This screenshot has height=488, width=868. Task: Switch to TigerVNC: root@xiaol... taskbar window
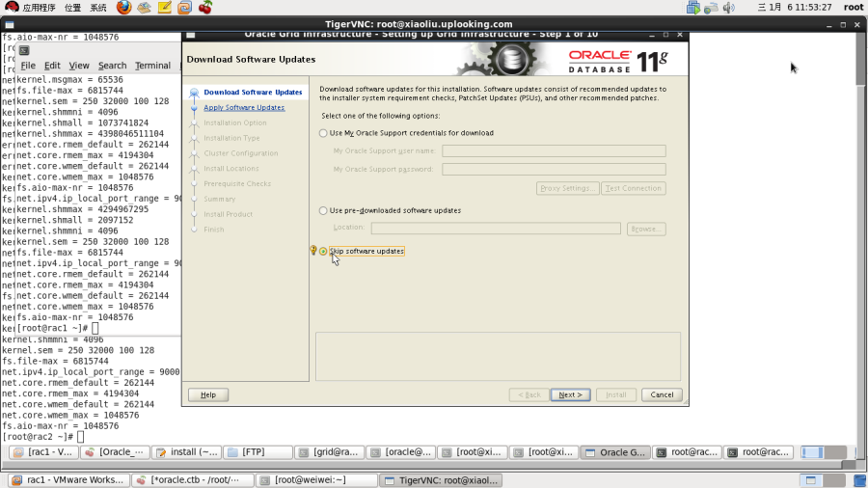441,479
